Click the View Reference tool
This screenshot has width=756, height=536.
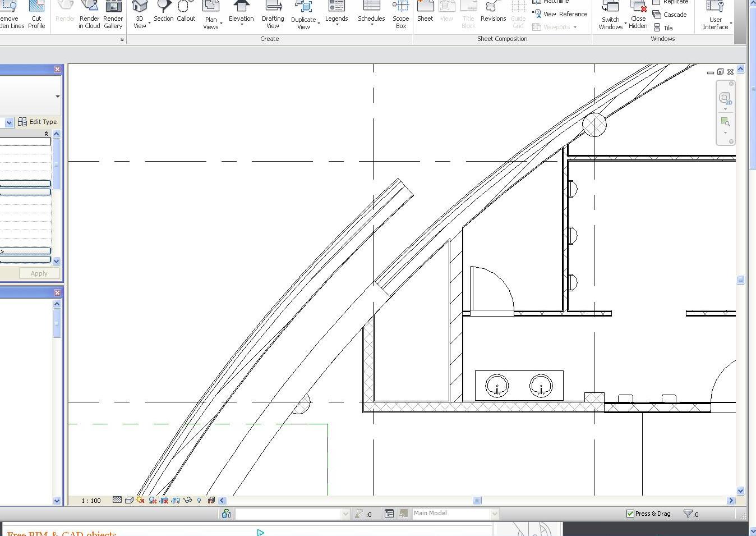click(x=560, y=14)
